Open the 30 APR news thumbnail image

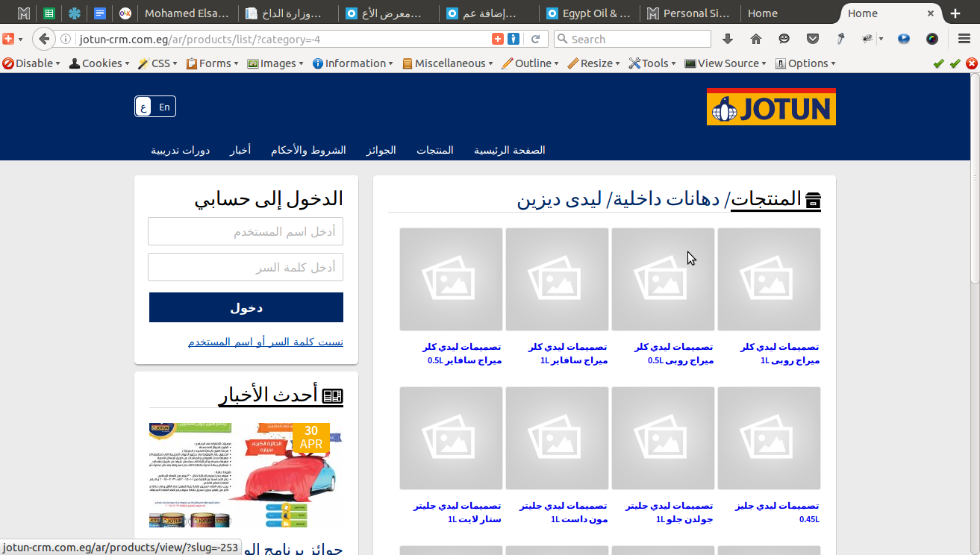(x=246, y=475)
